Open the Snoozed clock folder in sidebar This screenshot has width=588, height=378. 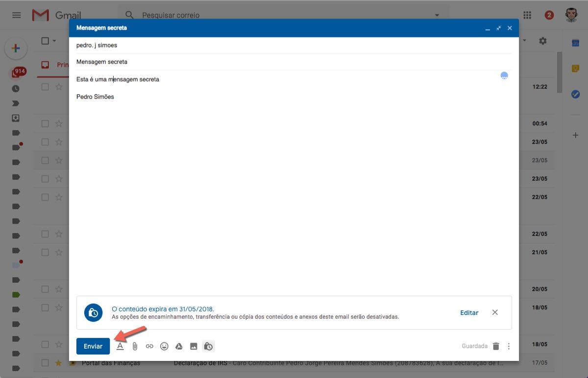(x=16, y=89)
